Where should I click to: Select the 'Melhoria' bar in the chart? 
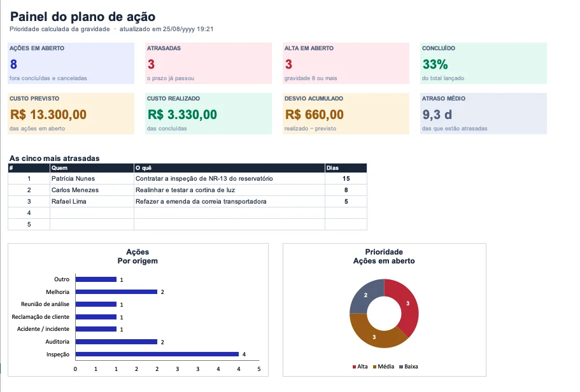pos(117,292)
